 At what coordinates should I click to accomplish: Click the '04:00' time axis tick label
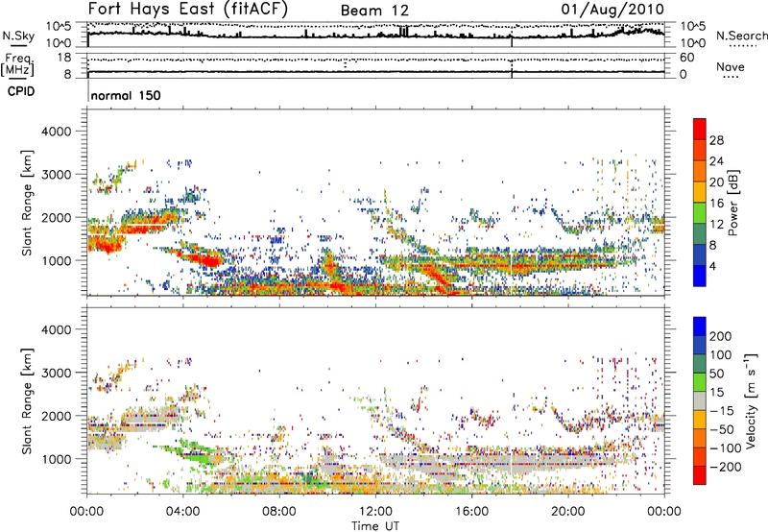(183, 512)
